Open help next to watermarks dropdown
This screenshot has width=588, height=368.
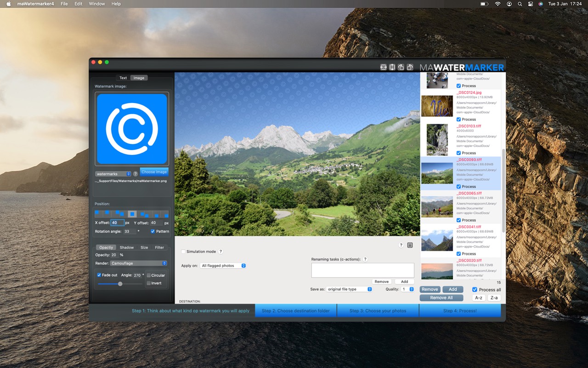[136, 174]
